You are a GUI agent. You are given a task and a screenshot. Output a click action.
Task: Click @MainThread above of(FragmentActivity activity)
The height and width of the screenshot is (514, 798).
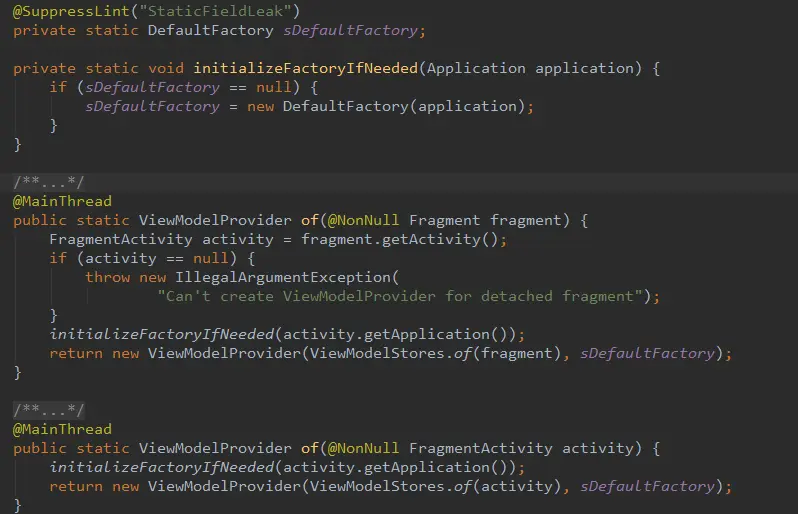(62, 430)
